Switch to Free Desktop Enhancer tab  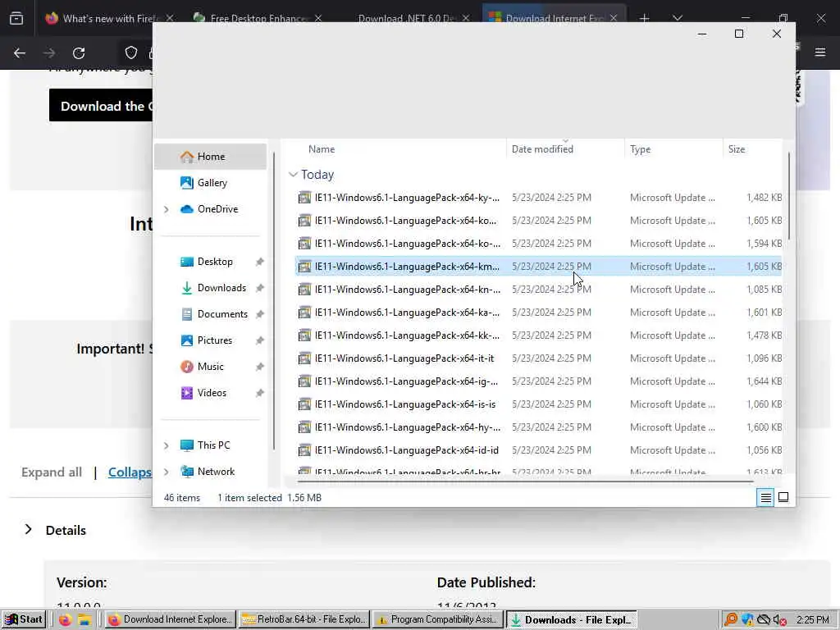click(258, 18)
